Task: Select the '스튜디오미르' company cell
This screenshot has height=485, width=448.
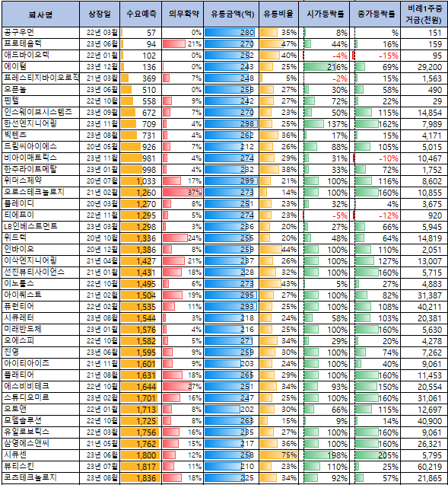Action: pos(40,397)
